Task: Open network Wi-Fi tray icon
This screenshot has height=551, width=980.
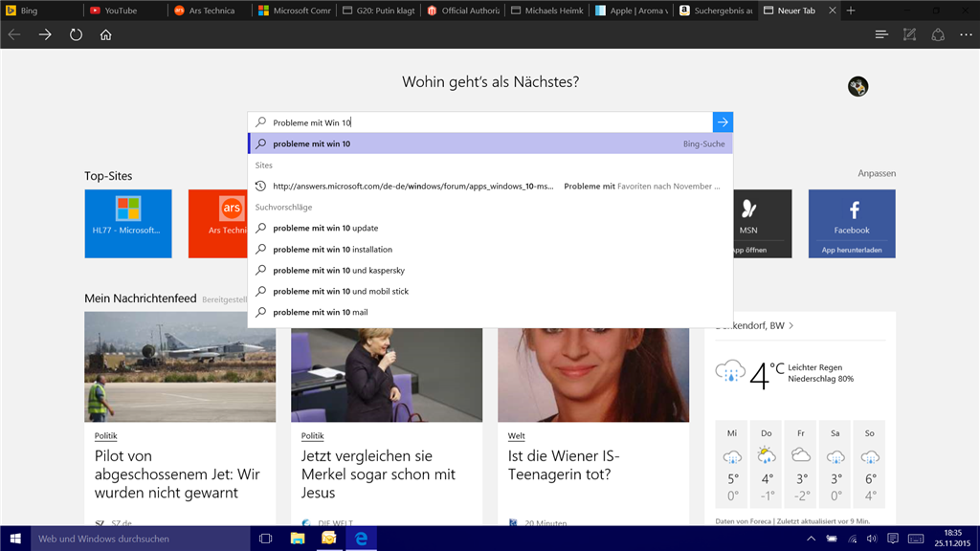Action: (x=853, y=539)
